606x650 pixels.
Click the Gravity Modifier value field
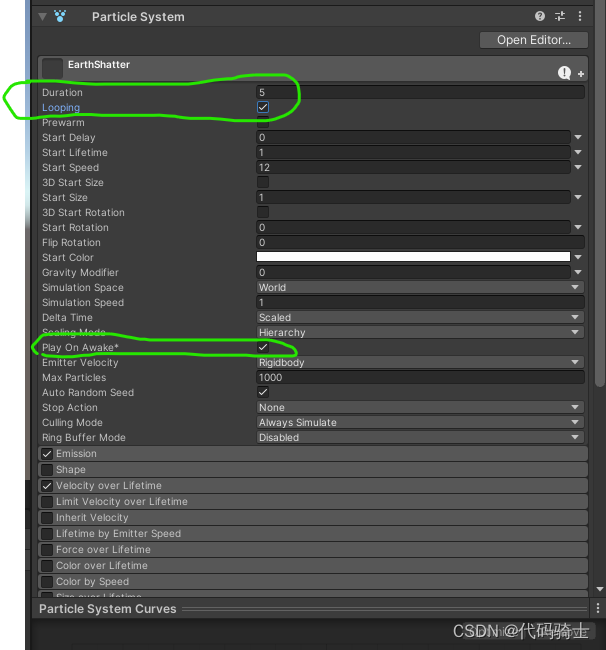tap(413, 272)
